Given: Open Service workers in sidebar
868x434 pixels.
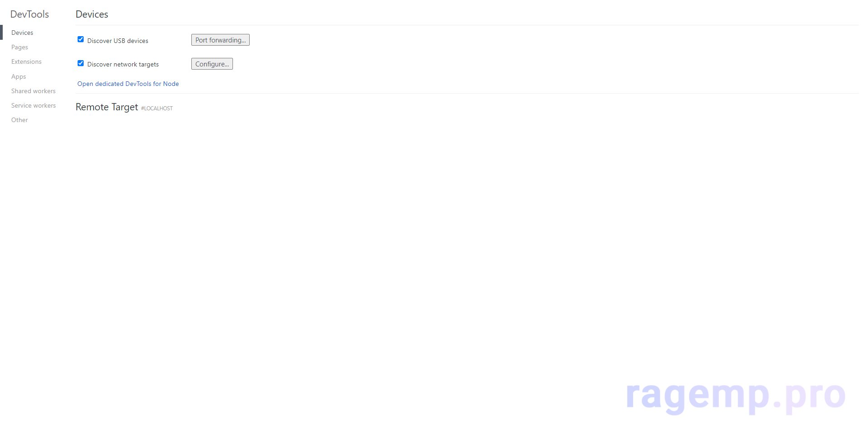Looking at the screenshot, I should coord(33,105).
